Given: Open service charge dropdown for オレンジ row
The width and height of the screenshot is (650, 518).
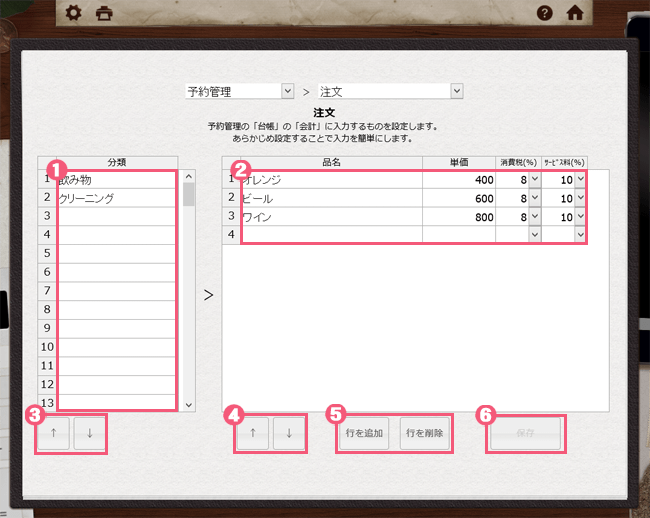Looking at the screenshot, I should (580, 179).
